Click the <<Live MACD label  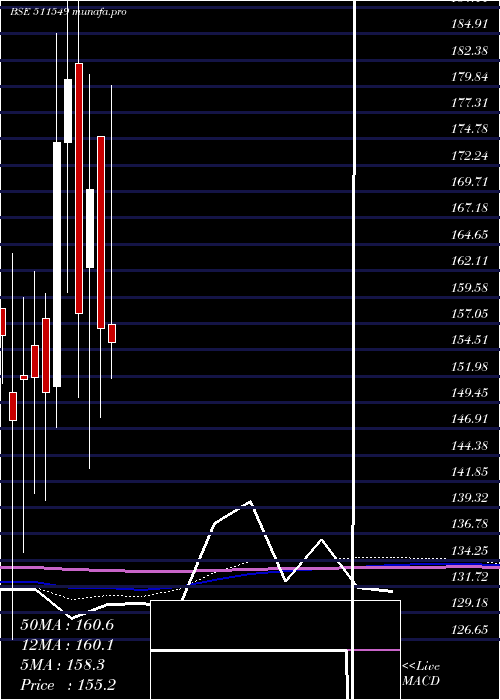coord(421,674)
